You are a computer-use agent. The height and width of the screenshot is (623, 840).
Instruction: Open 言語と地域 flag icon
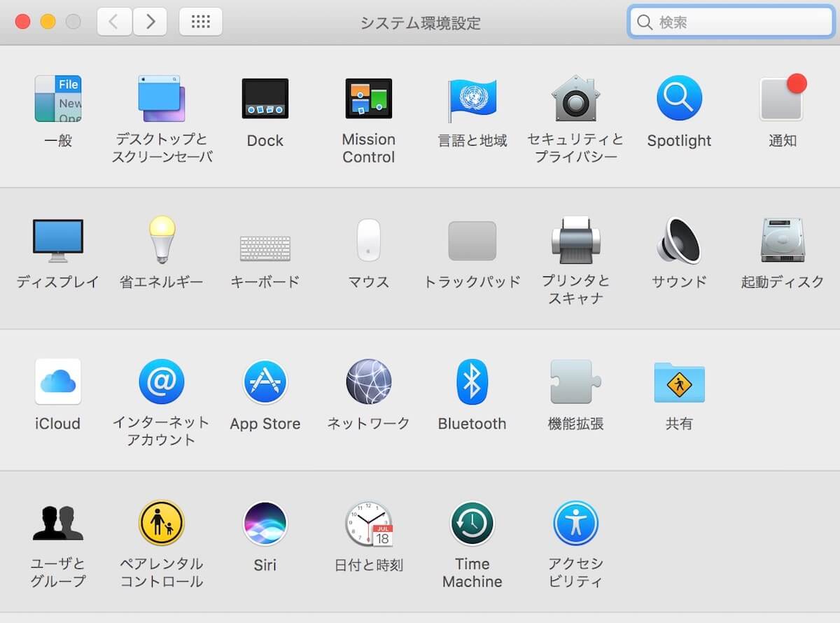(472, 99)
